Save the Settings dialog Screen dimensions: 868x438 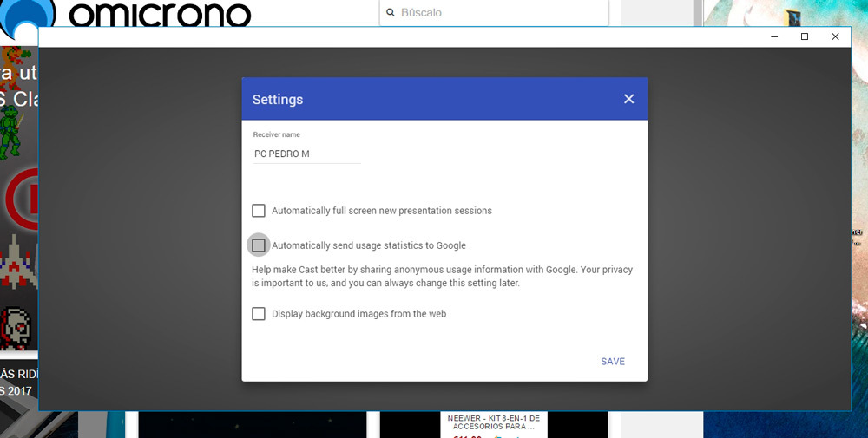coord(613,361)
